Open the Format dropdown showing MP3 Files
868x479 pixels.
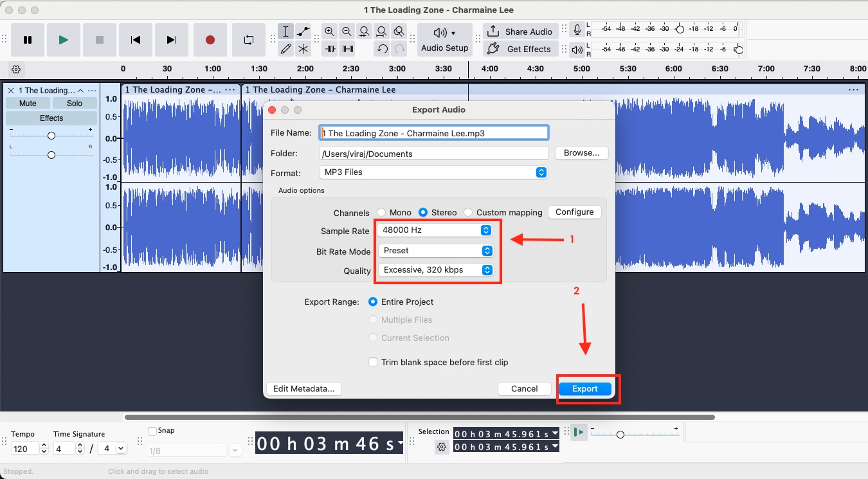point(433,172)
